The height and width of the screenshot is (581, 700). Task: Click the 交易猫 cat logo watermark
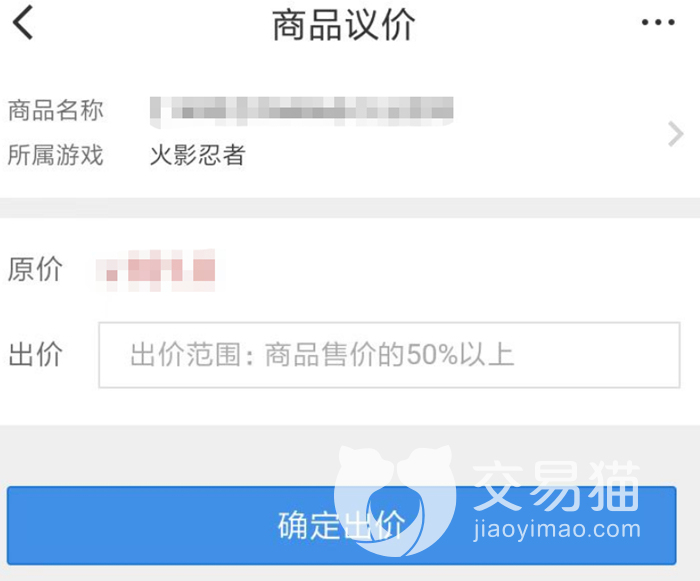(x=395, y=500)
